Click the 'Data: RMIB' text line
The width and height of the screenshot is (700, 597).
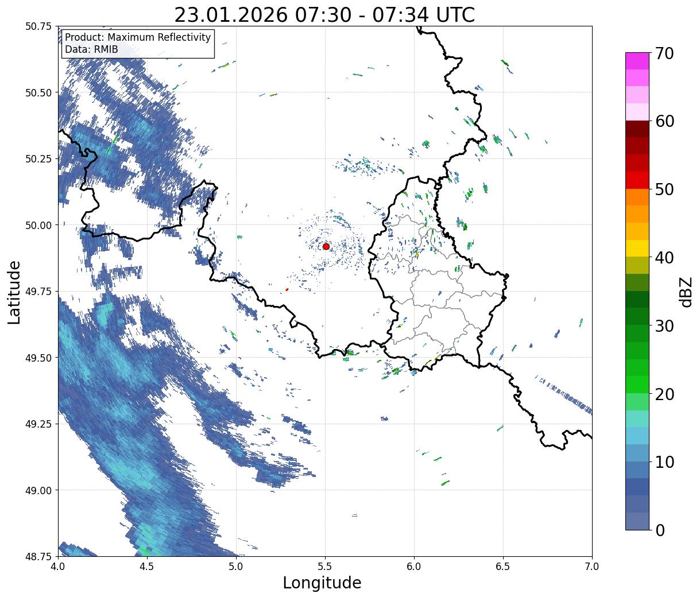[91, 50]
